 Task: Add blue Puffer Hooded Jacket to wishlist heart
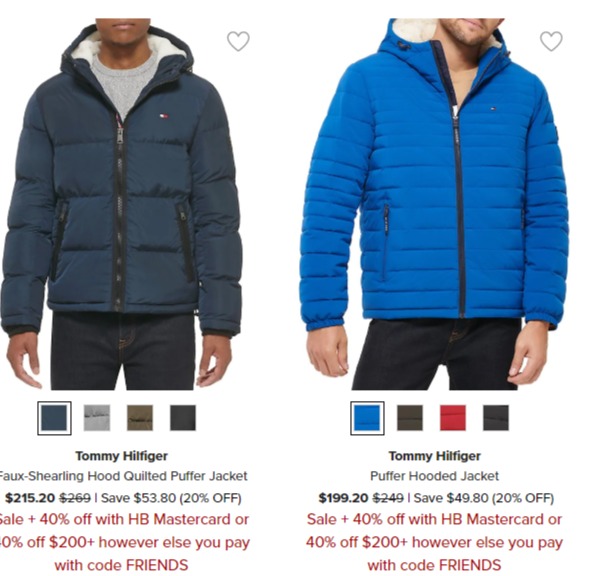point(551,41)
